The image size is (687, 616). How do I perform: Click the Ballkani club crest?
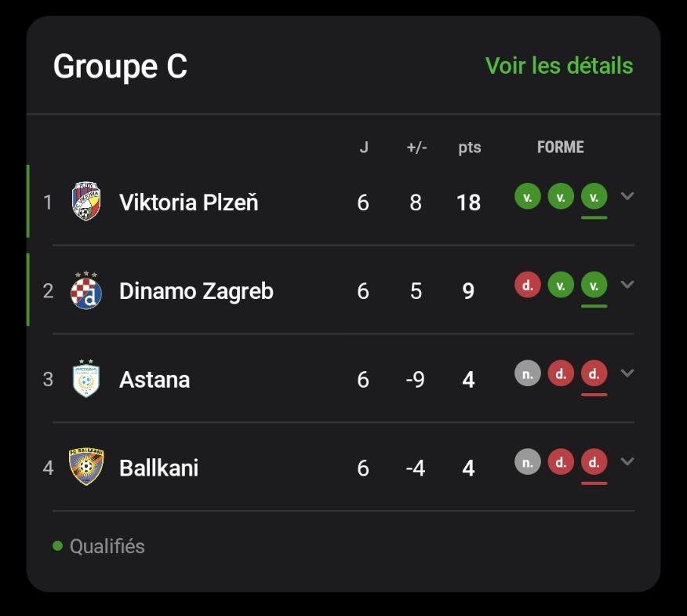click(86, 468)
